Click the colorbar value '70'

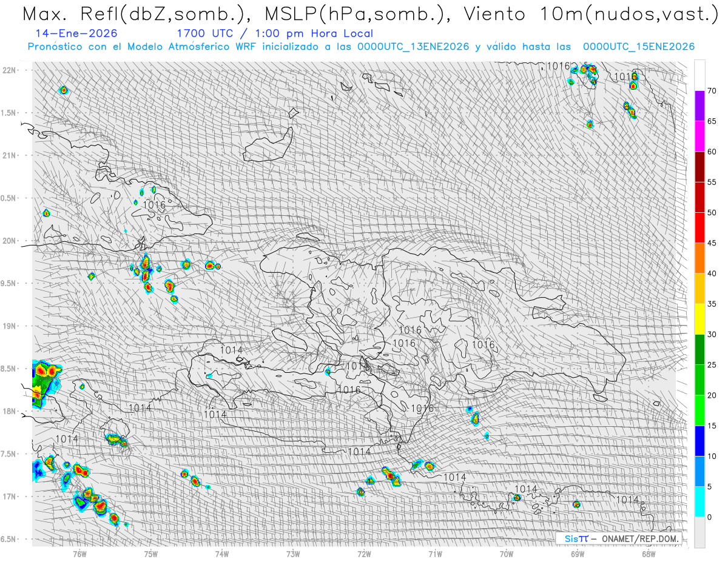click(712, 91)
